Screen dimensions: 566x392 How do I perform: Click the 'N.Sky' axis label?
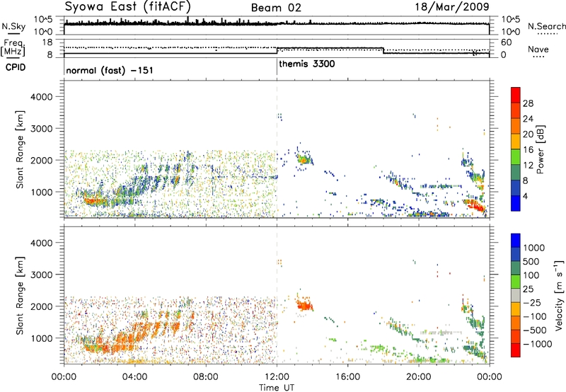coord(13,26)
